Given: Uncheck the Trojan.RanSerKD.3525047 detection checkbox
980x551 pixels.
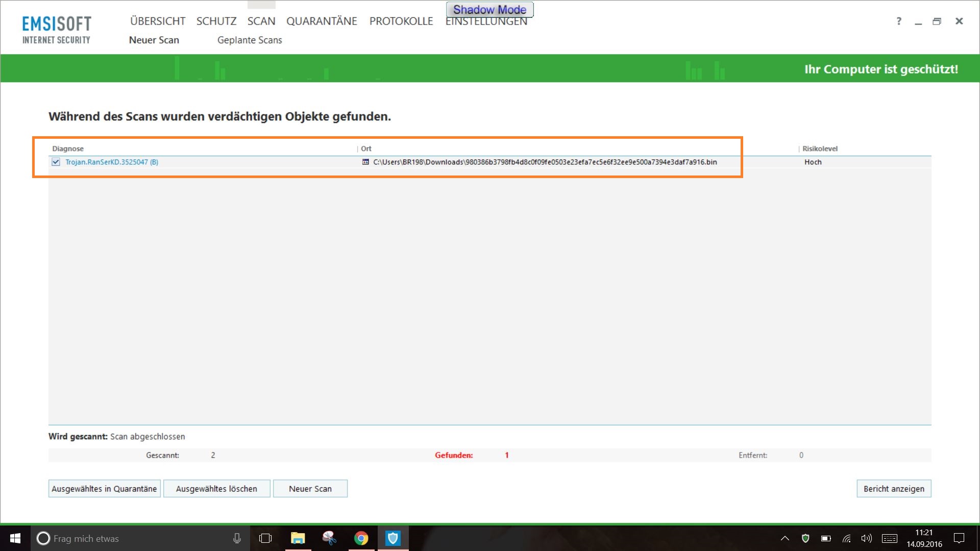Looking at the screenshot, I should 56,162.
